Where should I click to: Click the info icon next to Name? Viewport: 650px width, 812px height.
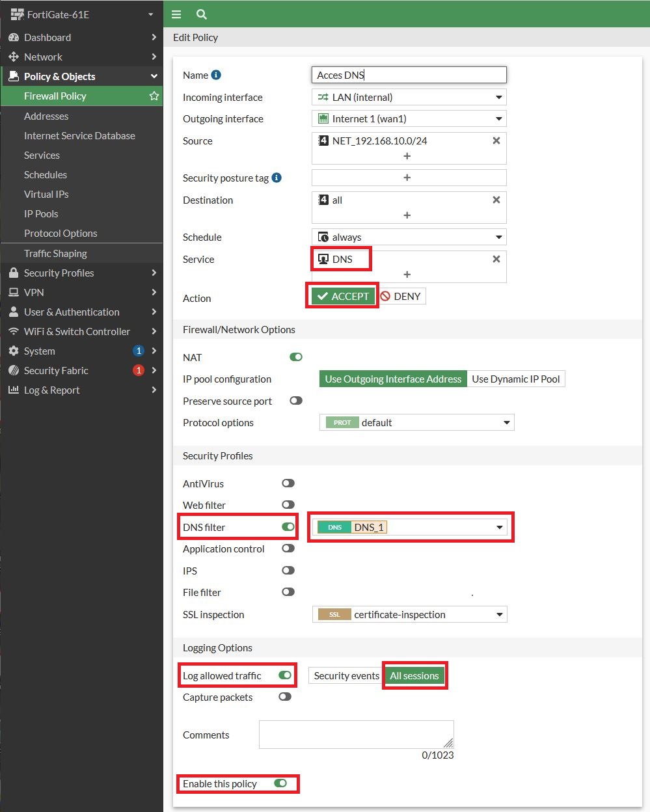click(216, 75)
